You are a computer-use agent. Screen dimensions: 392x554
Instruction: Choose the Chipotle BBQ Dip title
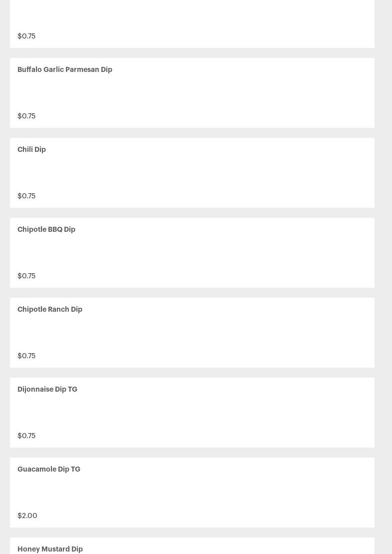pos(46,229)
